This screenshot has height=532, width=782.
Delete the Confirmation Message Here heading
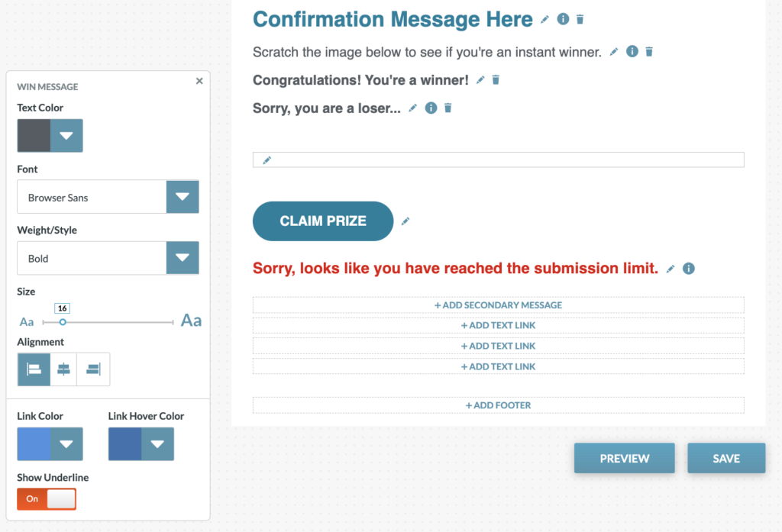[x=580, y=20]
